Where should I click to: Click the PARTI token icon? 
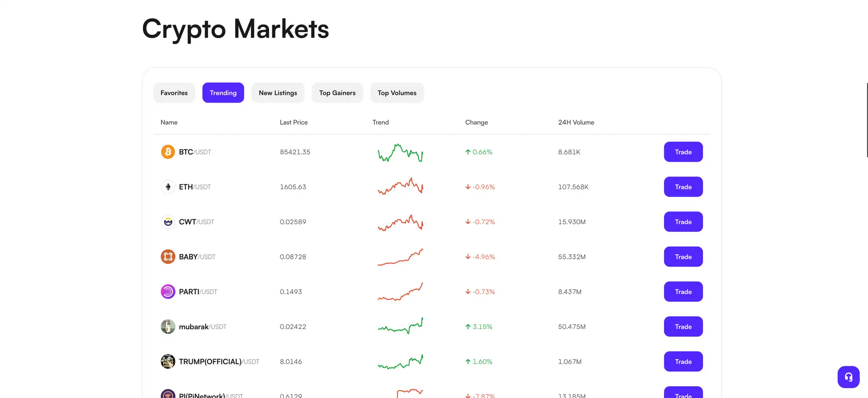pos(168,292)
